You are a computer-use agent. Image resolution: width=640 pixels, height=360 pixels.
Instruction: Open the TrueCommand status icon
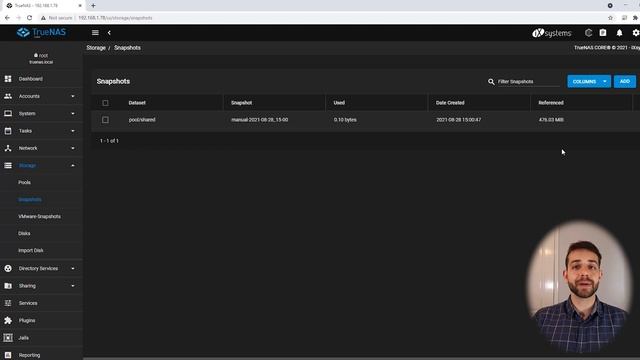click(588, 33)
